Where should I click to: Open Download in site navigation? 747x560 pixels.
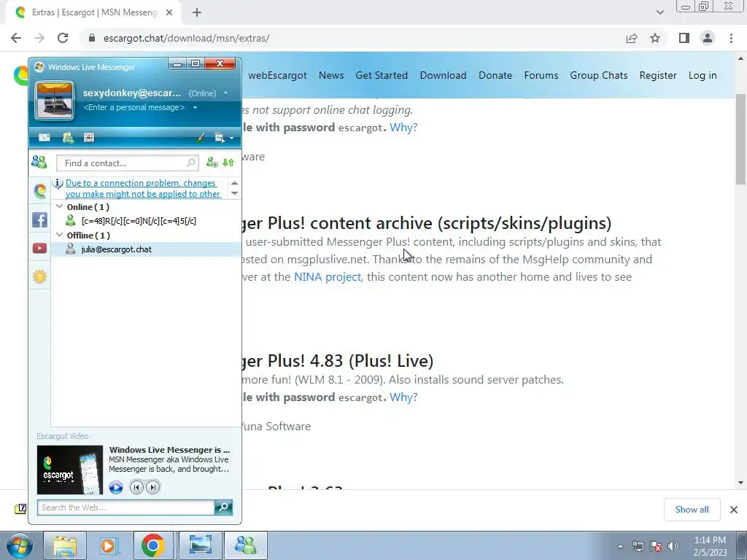click(x=443, y=75)
